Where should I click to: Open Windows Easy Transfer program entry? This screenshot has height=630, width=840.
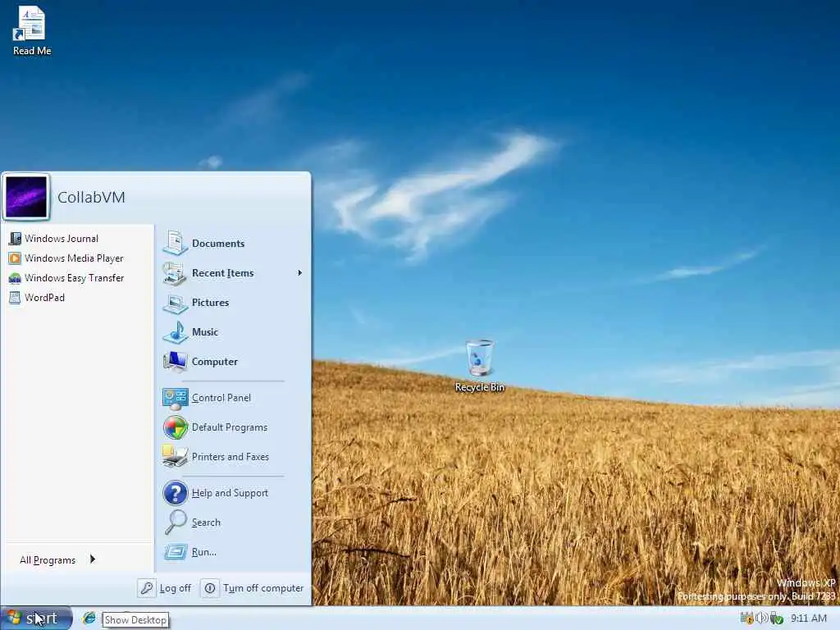coord(80,278)
